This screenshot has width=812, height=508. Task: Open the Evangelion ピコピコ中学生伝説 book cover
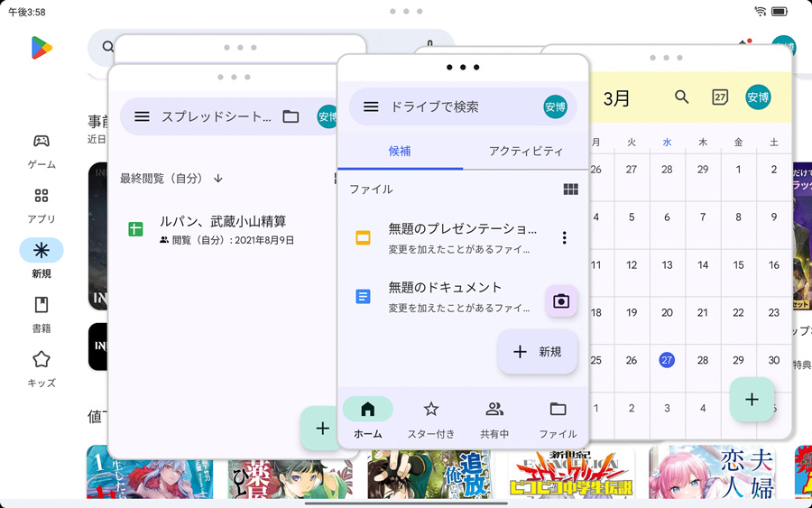click(x=571, y=474)
